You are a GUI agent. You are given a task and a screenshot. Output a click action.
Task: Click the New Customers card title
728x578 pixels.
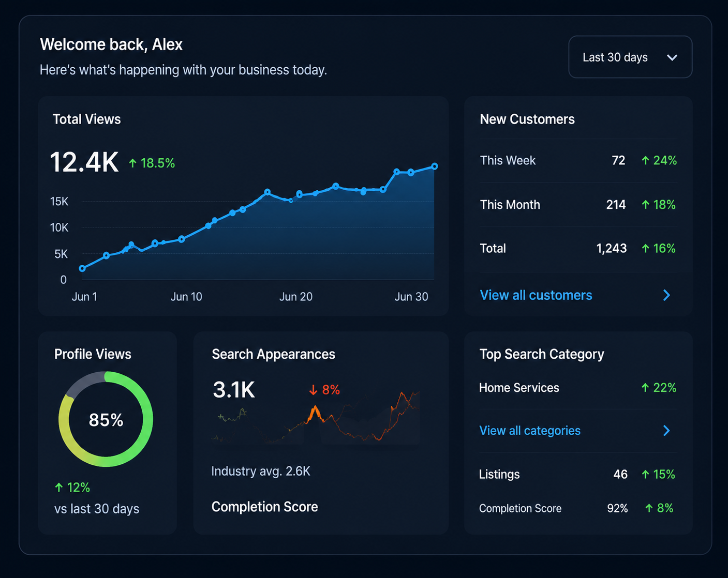click(527, 119)
